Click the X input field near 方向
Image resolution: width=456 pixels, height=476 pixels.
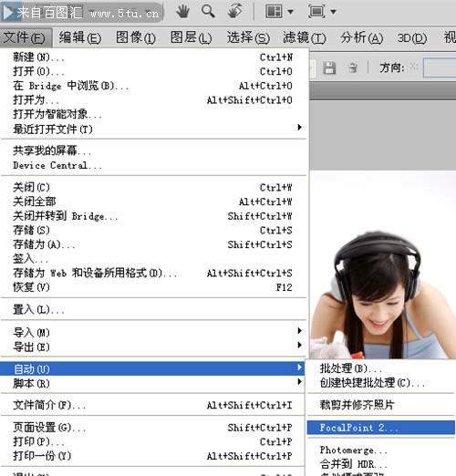pyautogui.click(x=440, y=67)
